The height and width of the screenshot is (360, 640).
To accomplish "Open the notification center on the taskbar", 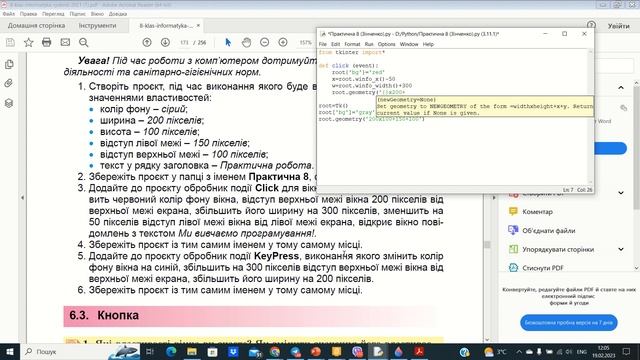I will coord(627,351).
